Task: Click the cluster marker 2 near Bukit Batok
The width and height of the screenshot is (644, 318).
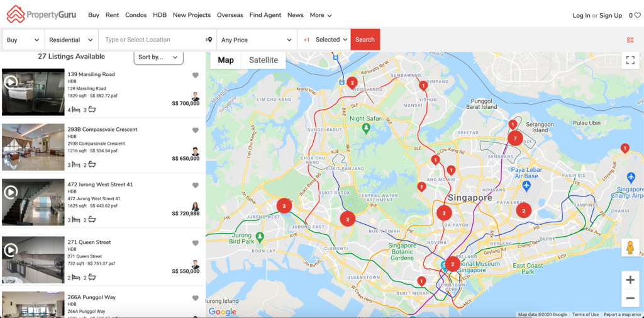Action: pos(347,219)
